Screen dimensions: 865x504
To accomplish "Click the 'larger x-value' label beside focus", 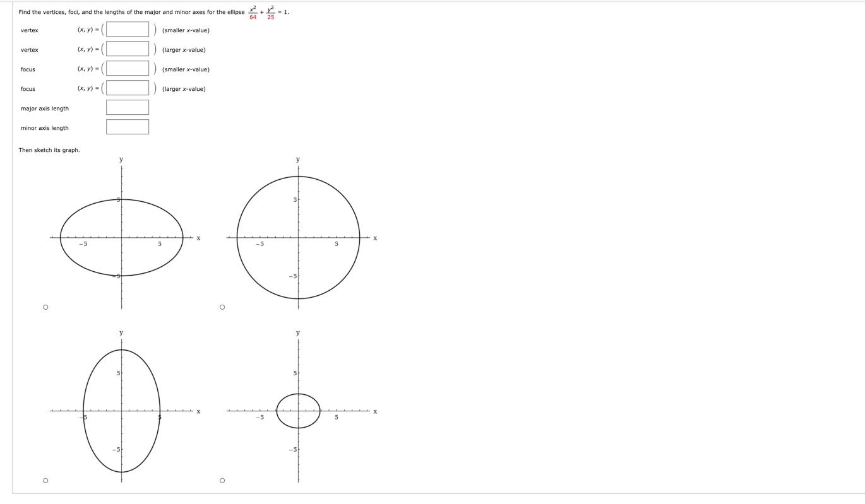I will click(x=183, y=88).
